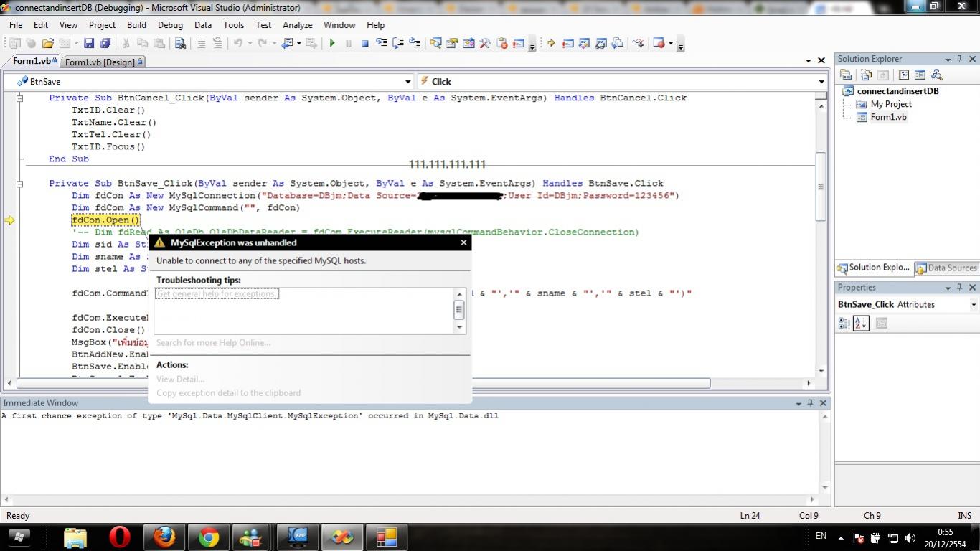
Task: Click the code editor vertical scrollbar thumb
Action: (x=821, y=187)
